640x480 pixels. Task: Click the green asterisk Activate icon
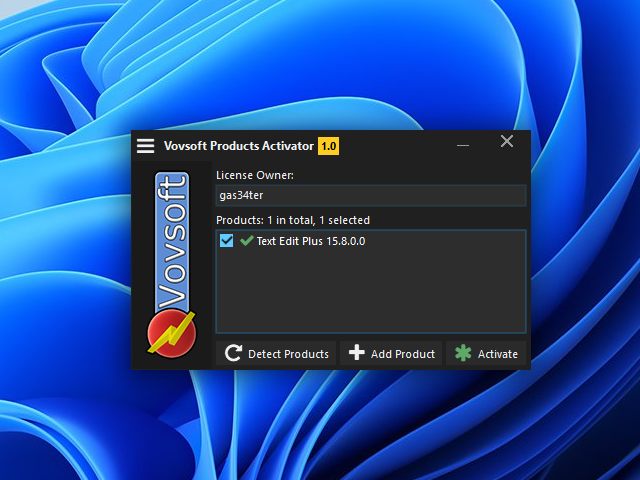tap(463, 354)
